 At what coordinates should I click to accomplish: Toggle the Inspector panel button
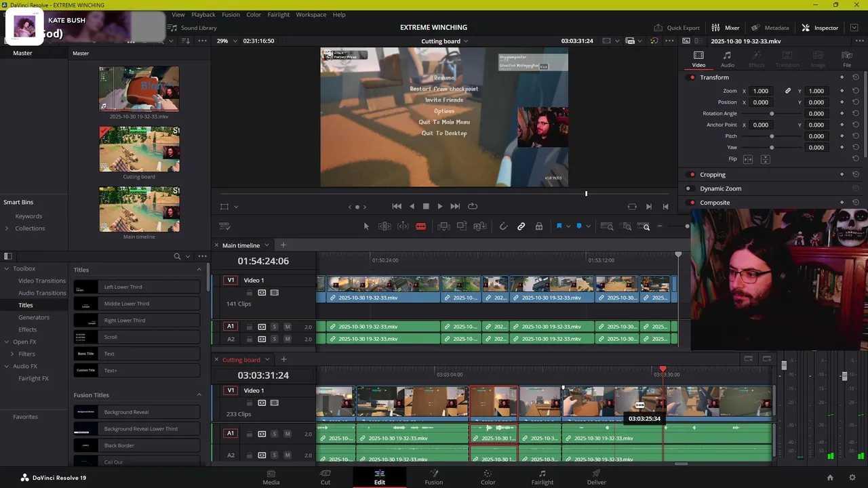tap(820, 28)
